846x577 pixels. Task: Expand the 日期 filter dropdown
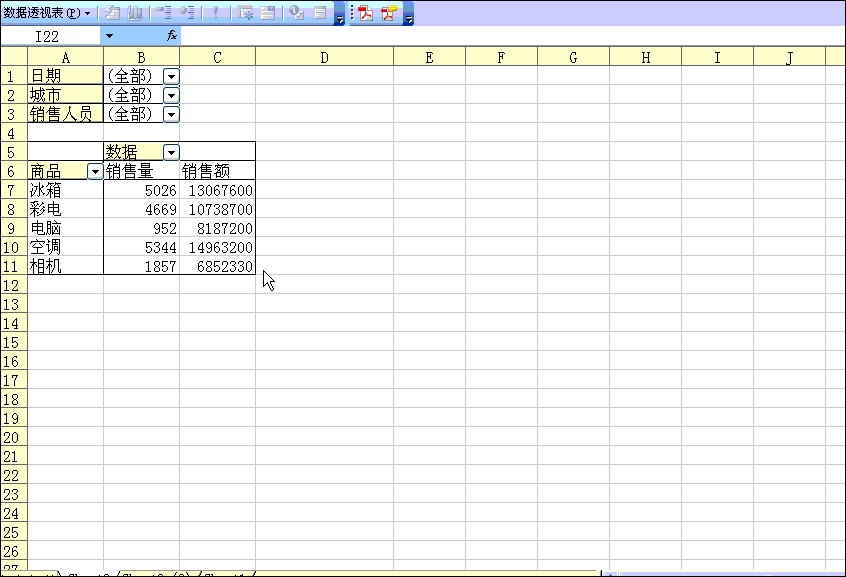click(x=171, y=76)
